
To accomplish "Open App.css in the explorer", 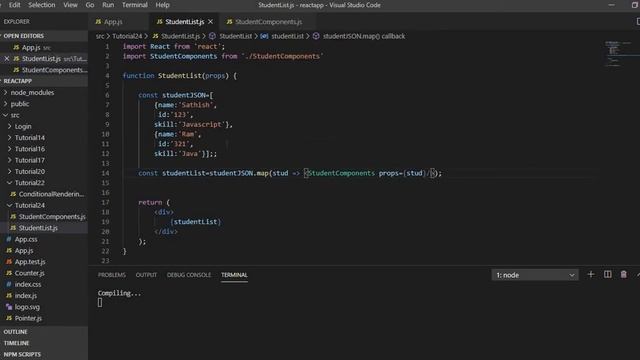I will [x=26, y=239].
